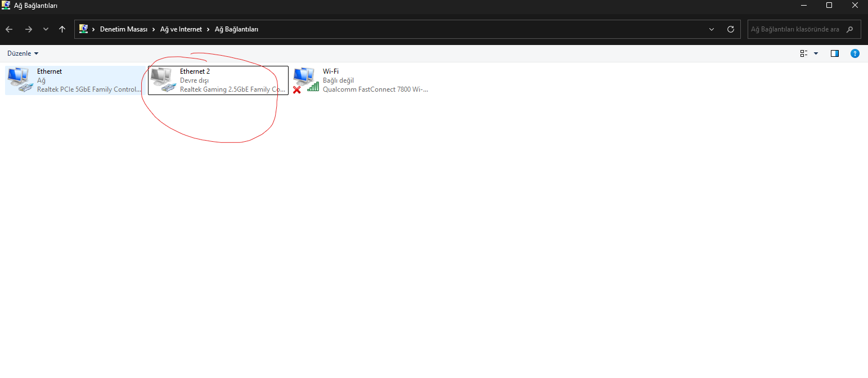
Task: Expand chevron before Denetim Masası
Action: [x=93, y=29]
